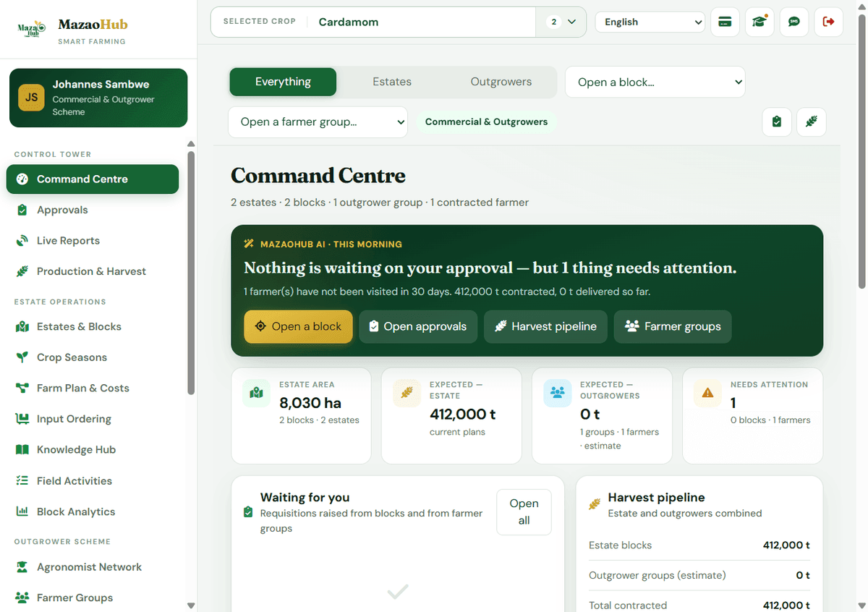Image resolution: width=868 pixels, height=612 pixels.
Task: Click the yellow Open a block button
Action: [298, 326]
